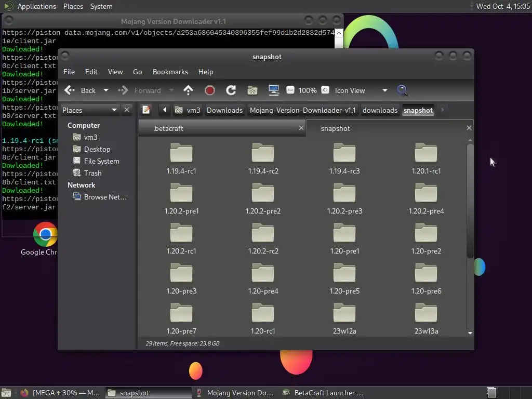The height and width of the screenshot is (399, 532).
Task: Open the Home folder toolbar icon
Action: [252, 90]
